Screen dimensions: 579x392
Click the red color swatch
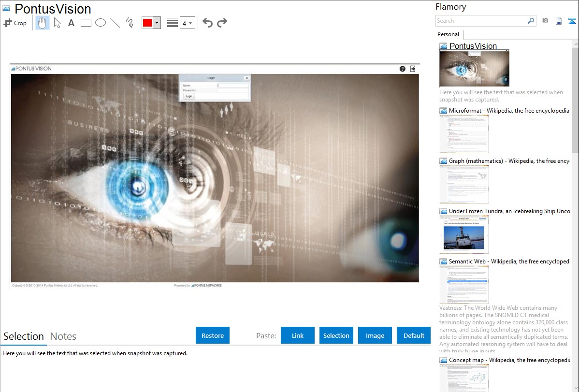click(x=147, y=23)
